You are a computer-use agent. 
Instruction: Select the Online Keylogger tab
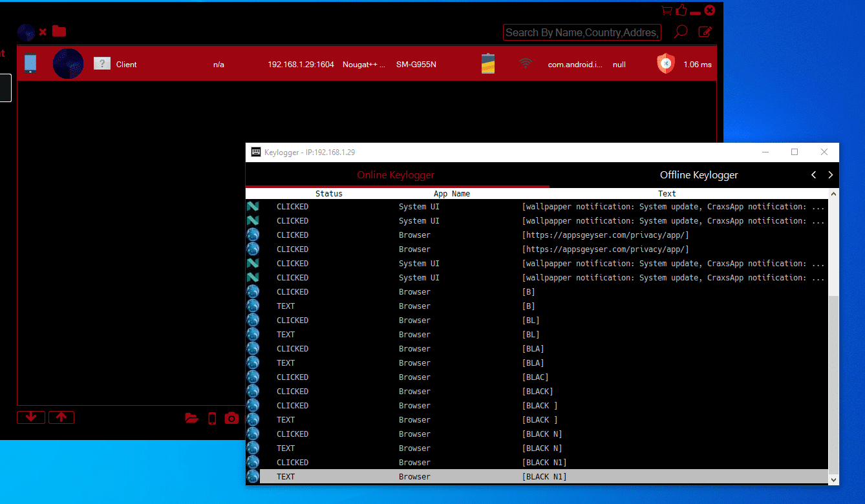[x=396, y=175]
